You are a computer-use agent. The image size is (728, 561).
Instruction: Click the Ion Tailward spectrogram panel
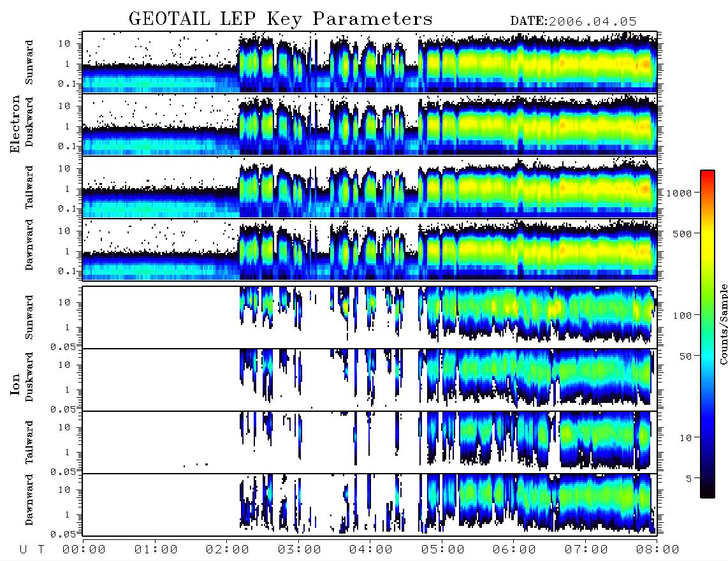point(370,442)
